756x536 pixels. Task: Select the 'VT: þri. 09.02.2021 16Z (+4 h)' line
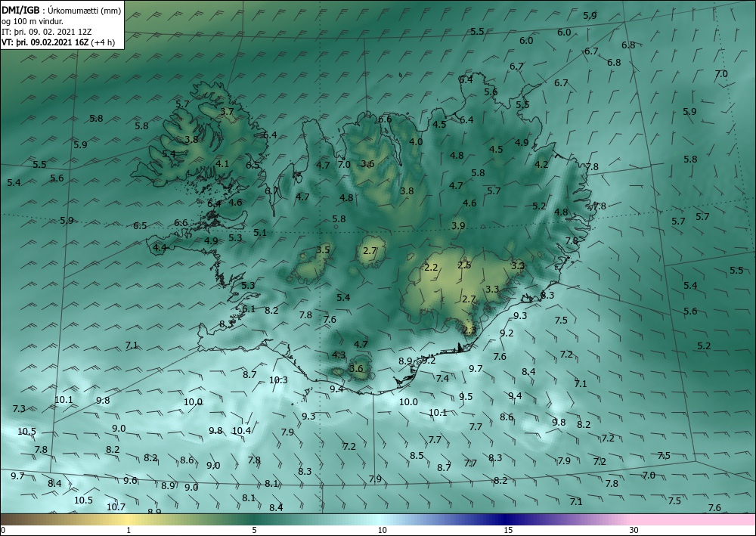58,42
